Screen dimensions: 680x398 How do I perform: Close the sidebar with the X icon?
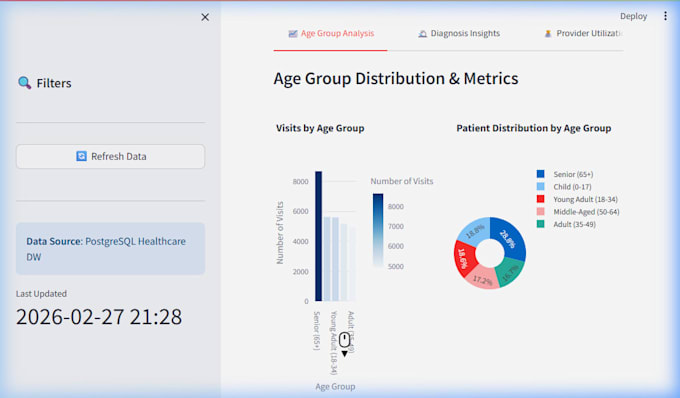pos(205,17)
